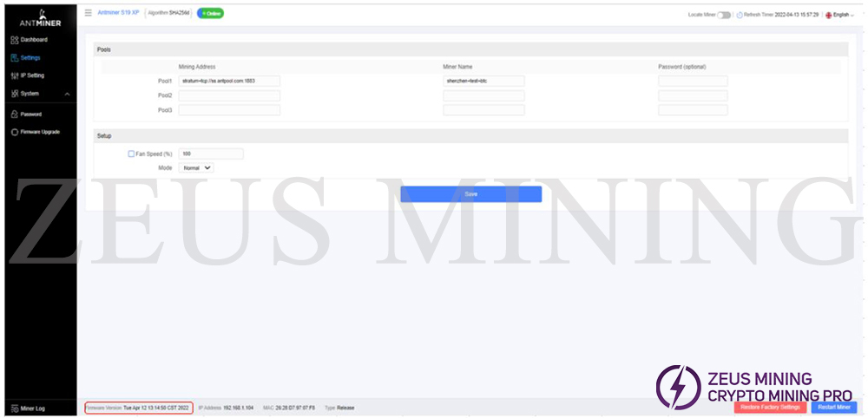Click the blue Save button
This screenshot has width=868, height=418.
(470, 194)
